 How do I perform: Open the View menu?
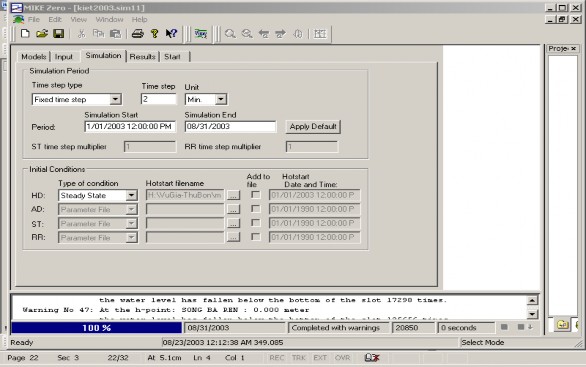[78, 19]
